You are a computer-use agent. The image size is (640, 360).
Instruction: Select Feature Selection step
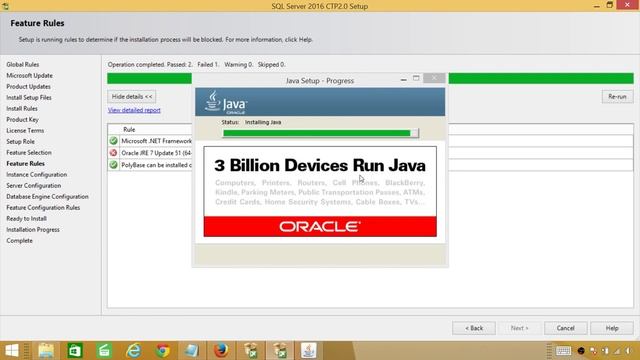[x=29, y=153]
